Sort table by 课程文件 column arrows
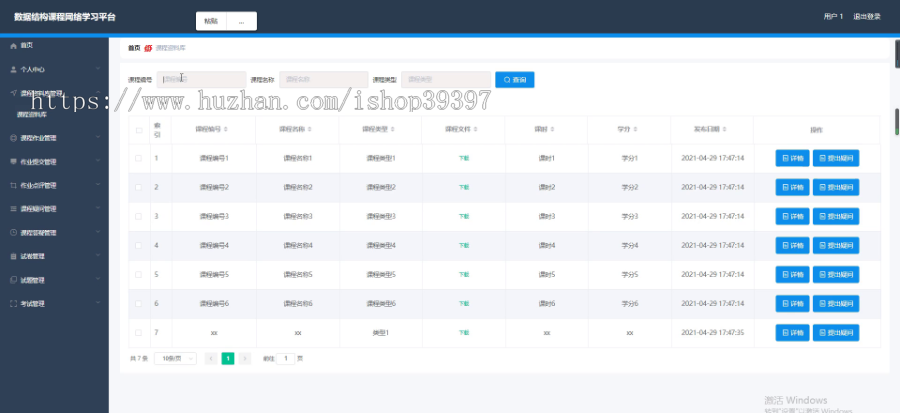 (476, 130)
